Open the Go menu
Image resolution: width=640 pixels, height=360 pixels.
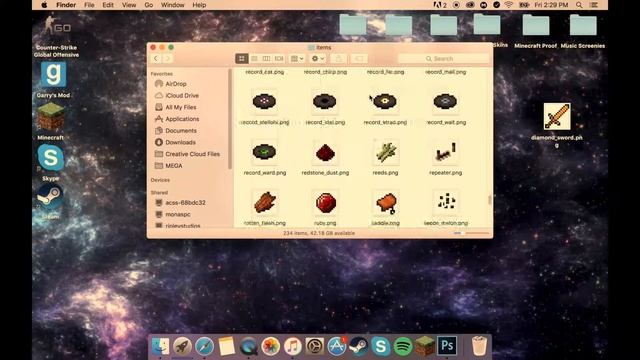point(149,5)
